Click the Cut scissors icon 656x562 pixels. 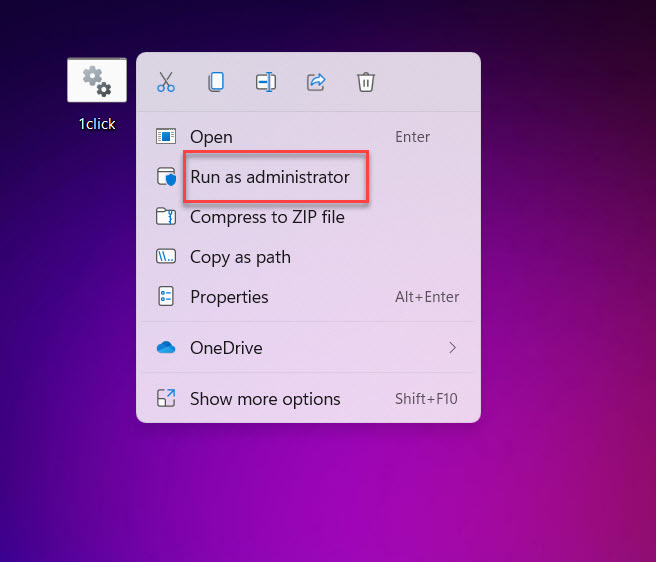tap(166, 82)
